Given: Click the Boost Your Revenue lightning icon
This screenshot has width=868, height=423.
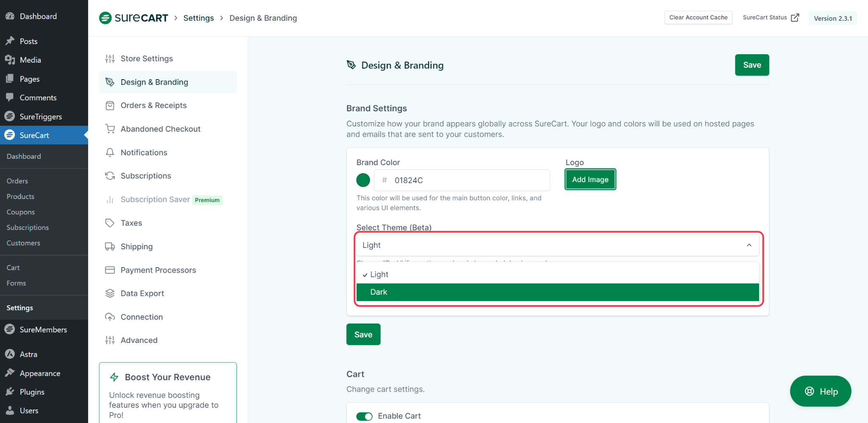Looking at the screenshot, I should coord(114,377).
